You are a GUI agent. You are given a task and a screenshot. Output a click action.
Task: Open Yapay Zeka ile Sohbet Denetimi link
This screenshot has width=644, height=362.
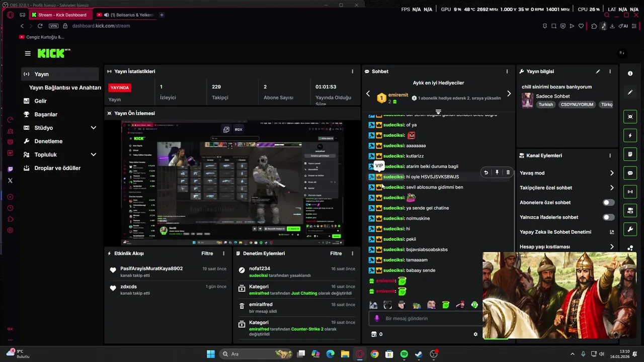coord(567,232)
